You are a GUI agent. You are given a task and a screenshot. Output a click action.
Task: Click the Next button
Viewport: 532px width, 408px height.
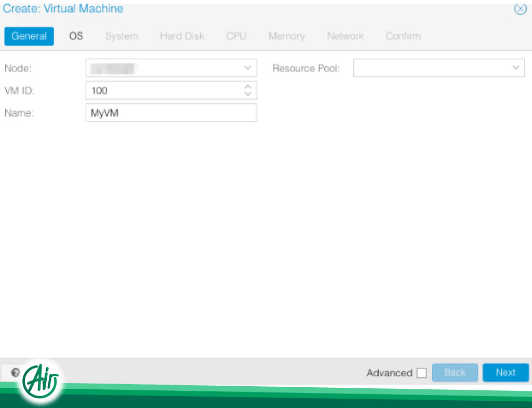pyautogui.click(x=506, y=372)
